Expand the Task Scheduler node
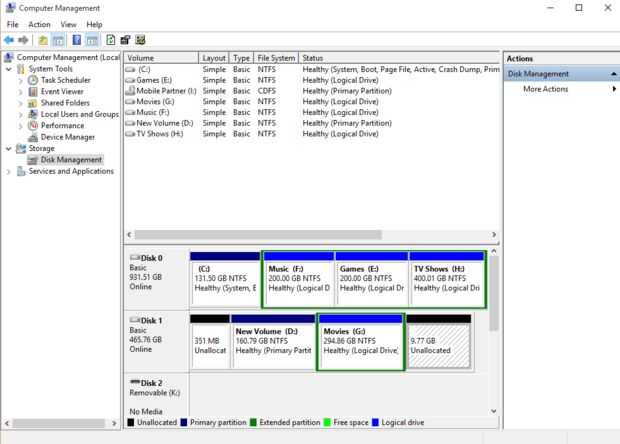The height and width of the screenshot is (444, 620). click(x=21, y=80)
